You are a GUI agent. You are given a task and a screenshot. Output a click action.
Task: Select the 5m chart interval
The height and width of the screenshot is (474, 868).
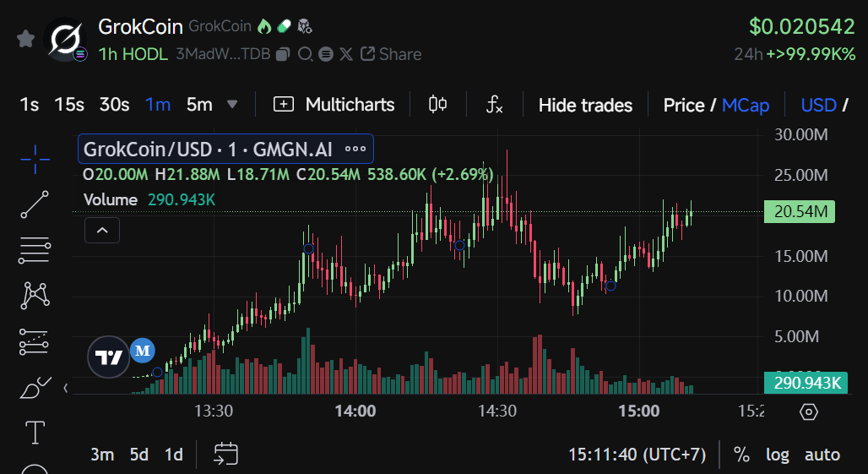[x=199, y=105]
